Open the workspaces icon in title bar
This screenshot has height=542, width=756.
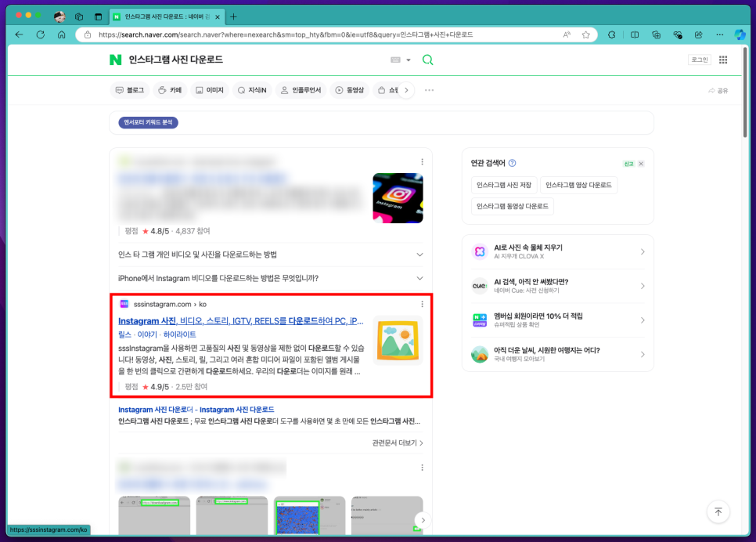coord(79,17)
